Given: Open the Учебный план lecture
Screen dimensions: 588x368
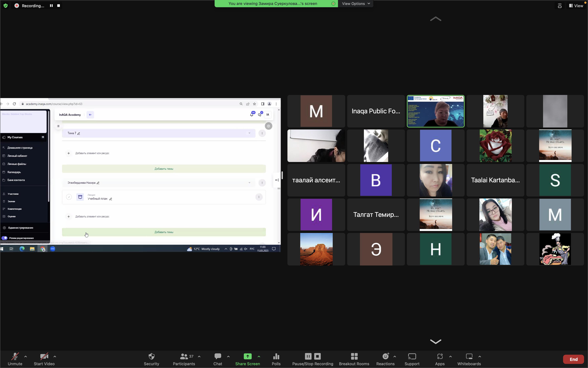Looking at the screenshot, I should 97,199.
